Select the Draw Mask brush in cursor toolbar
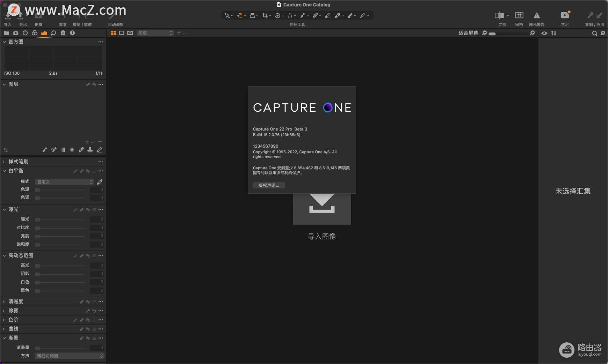 click(x=303, y=15)
